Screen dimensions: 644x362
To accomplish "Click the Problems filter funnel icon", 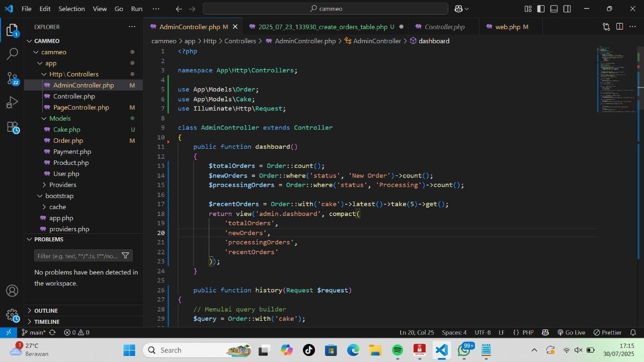I will [x=125, y=256].
